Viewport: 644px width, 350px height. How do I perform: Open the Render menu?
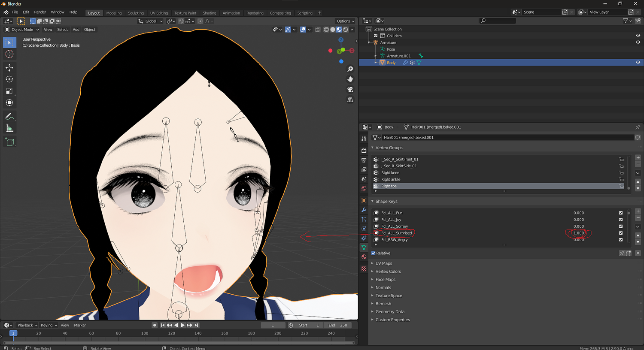[x=40, y=12]
